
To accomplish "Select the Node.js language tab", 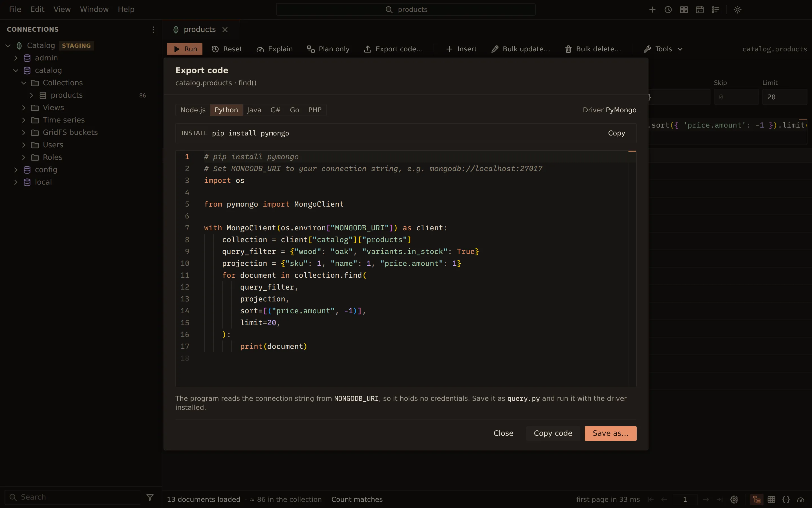I will [x=193, y=110].
